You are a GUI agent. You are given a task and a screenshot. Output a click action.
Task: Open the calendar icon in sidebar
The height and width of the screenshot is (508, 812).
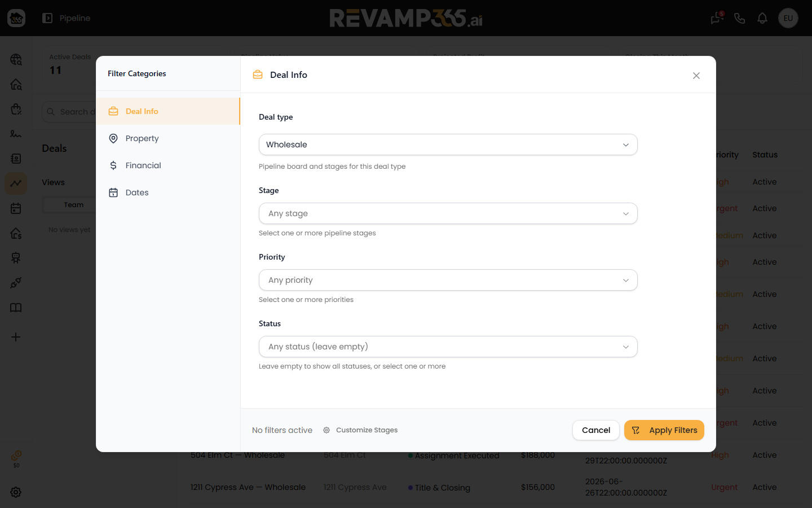pyautogui.click(x=16, y=208)
